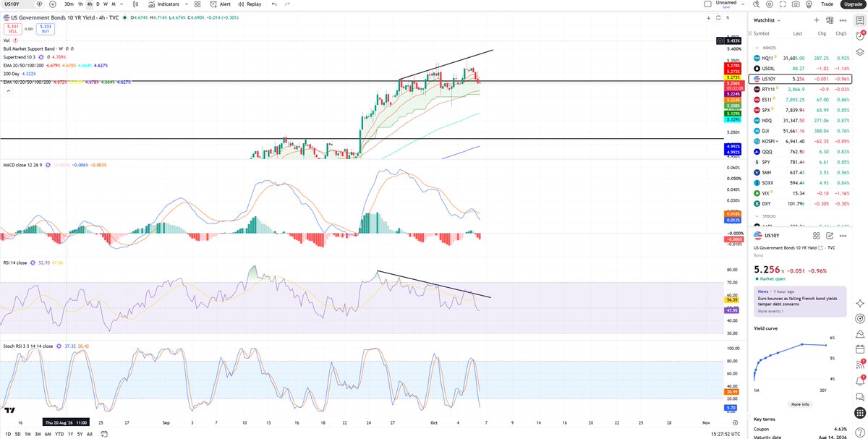The image size is (868, 439).
Task: Expand favorite indicators dropdown arrow
Action: 187,4
